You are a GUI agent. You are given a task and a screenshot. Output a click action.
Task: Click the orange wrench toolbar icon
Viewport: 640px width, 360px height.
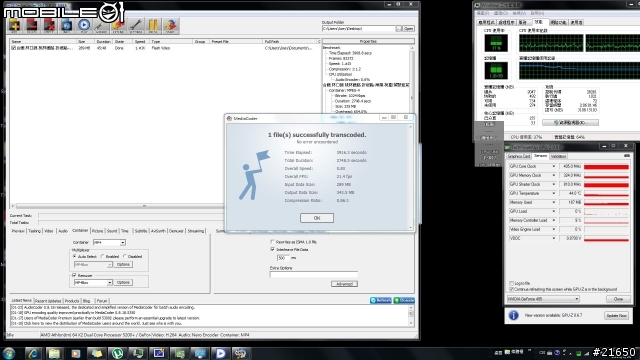pos(118,25)
